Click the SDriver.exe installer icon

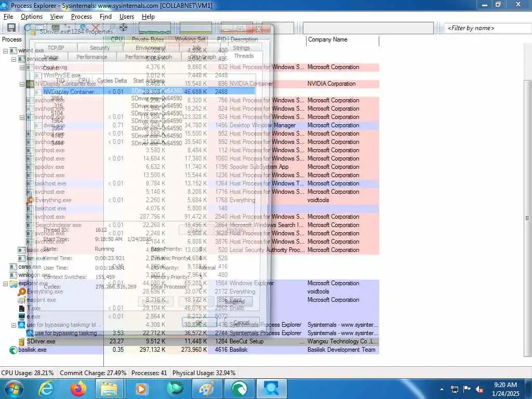tap(22, 341)
